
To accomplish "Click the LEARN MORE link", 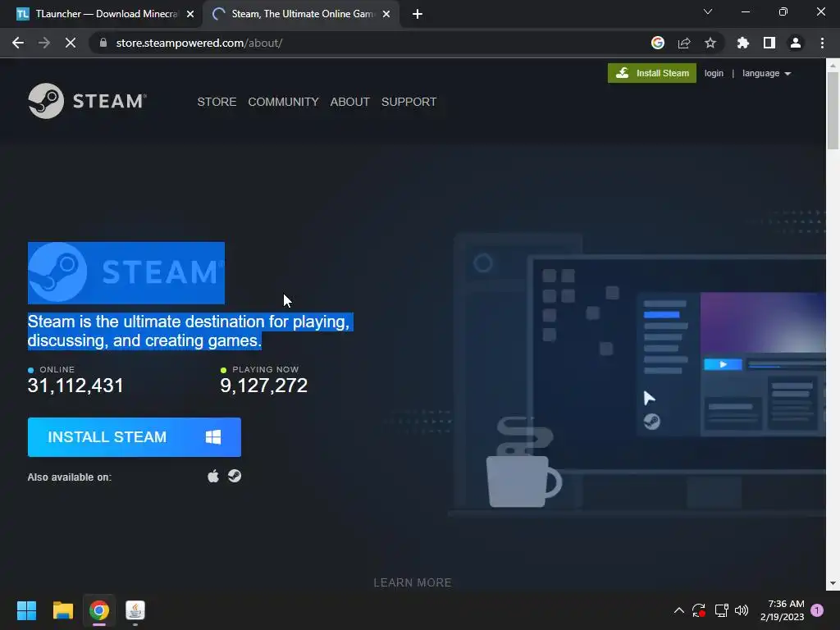I will (413, 582).
